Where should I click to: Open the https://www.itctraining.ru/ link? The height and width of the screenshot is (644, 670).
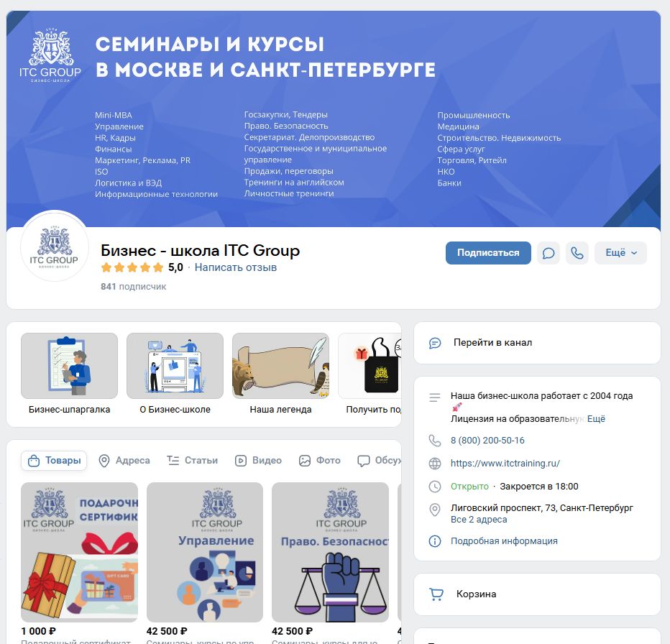click(x=505, y=464)
